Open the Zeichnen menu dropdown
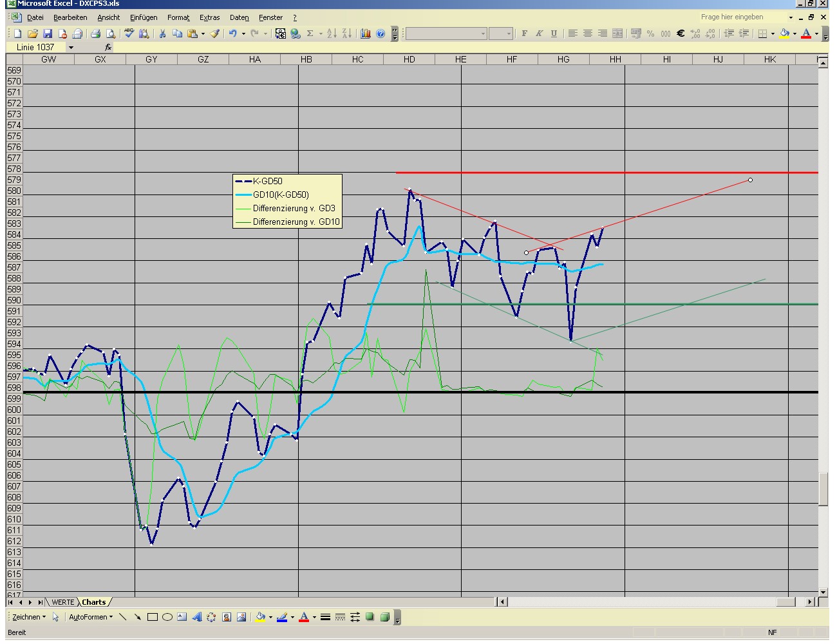 pos(29,617)
